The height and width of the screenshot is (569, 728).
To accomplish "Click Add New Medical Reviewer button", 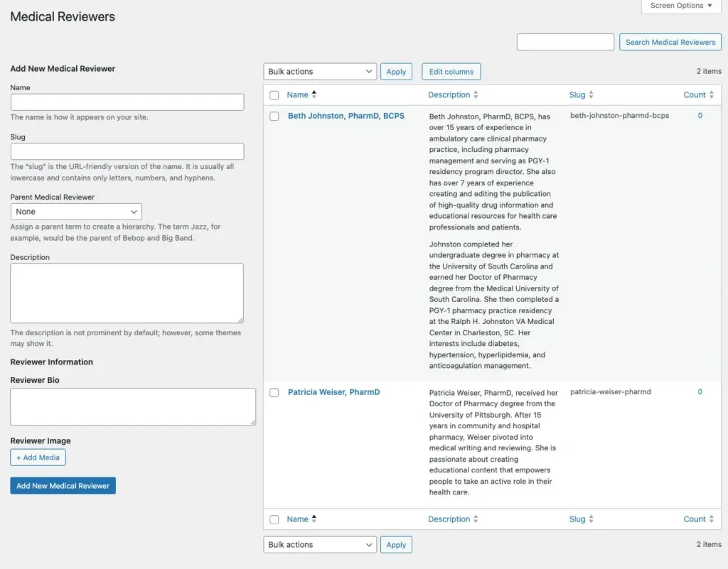I will pyautogui.click(x=63, y=486).
